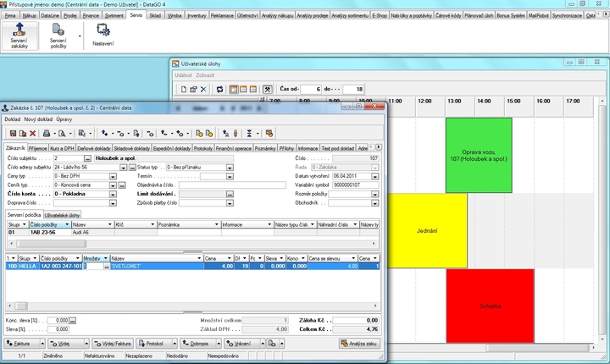Viewport: 610px width, 364px height.
Task: Switch to month view in Uživatelské úlohy
Action: (252, 89)
